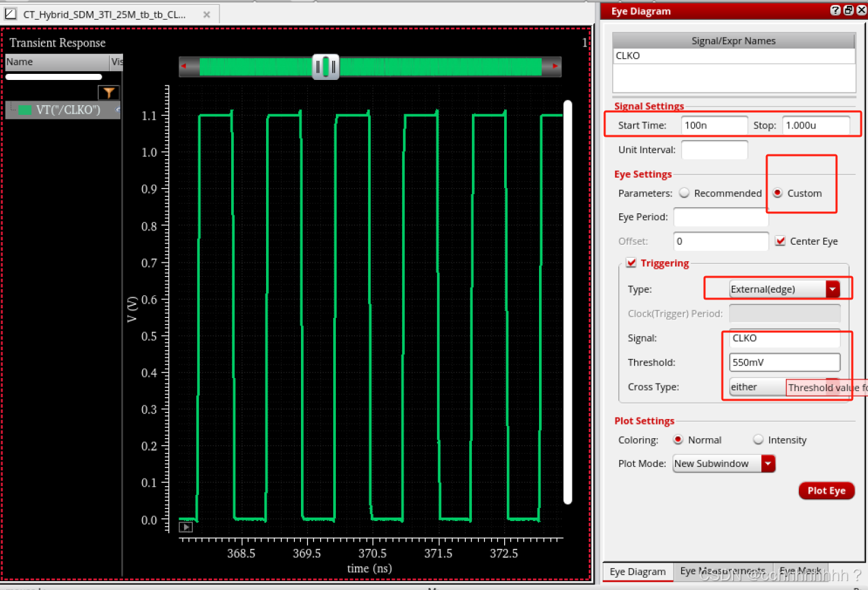Screen dimensions: 868x590
Task: Close the CT_Hybrid_SDM waveform tab
Action: [207, 14]
